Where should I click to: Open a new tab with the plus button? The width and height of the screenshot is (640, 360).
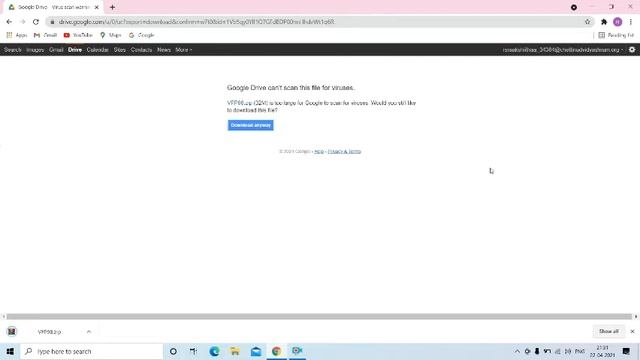(x=112, y=7)
